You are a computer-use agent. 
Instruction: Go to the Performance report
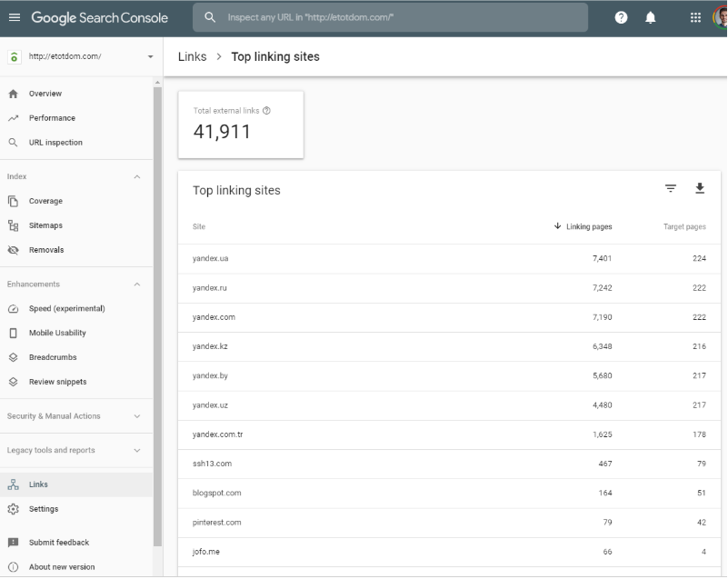[x=52, y=118]
